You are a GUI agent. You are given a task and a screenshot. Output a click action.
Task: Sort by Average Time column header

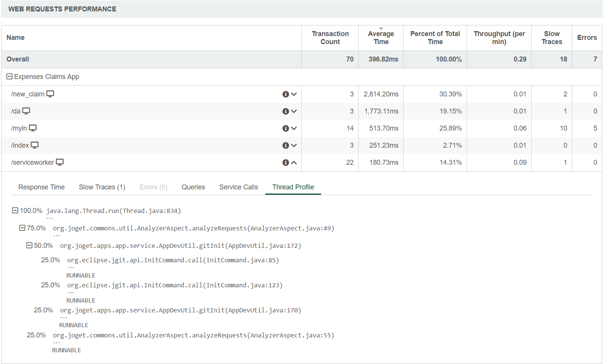point(381,38)
